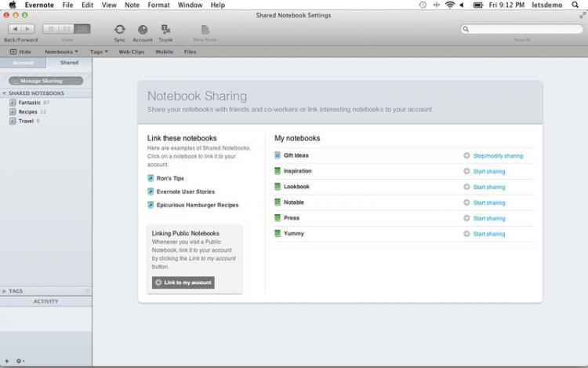Click the Wi-Fi status icon

pyautogui.click(x=450, y=5)
